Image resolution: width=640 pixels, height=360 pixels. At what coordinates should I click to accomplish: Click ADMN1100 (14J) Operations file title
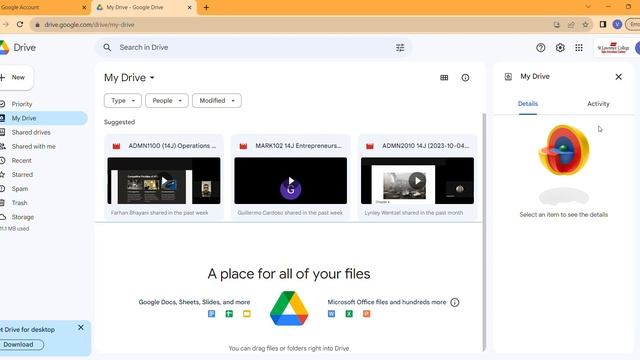(172, 146)
